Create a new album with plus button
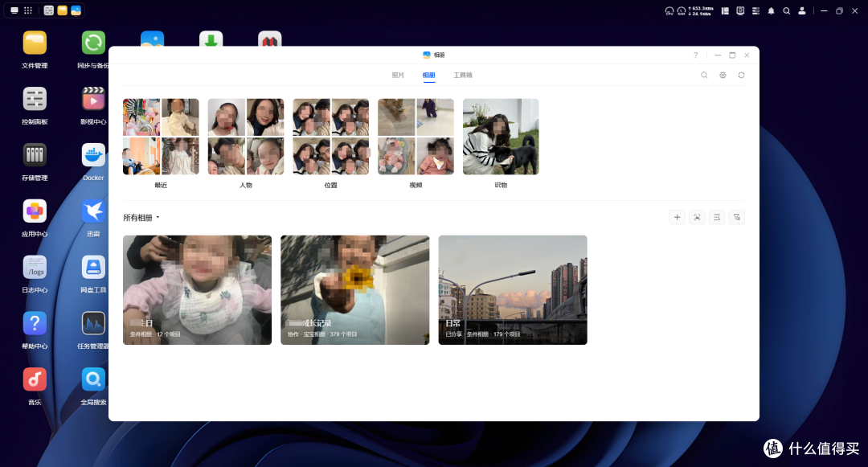The image size is (868, 467). [x=677, y=218]
